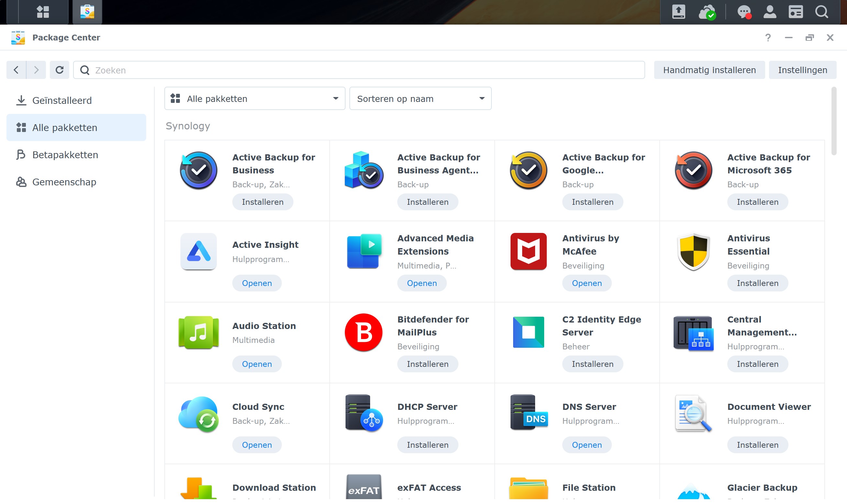This screenshot has width=847, height=504.
Task: Click the Audio Station package icon
Action: tap(198, 332)
